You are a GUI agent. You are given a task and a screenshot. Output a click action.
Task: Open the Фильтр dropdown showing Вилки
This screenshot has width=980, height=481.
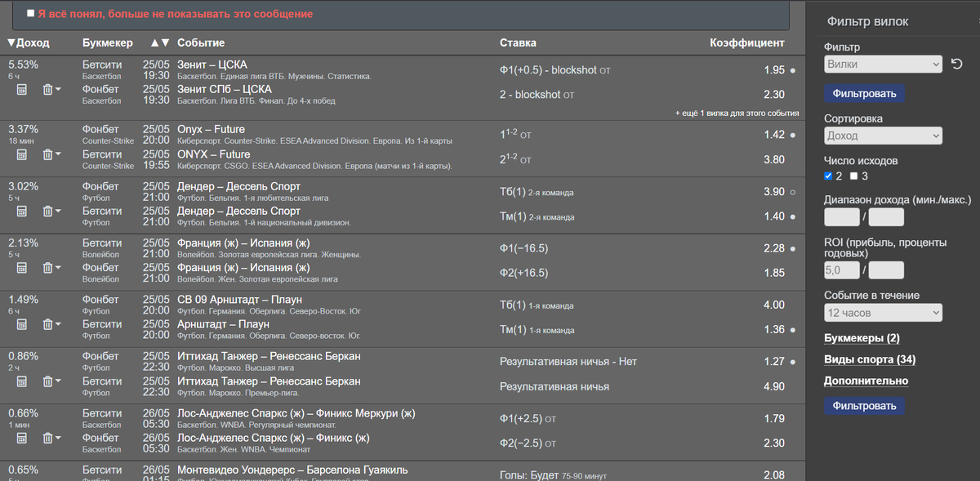click(883, 64)
